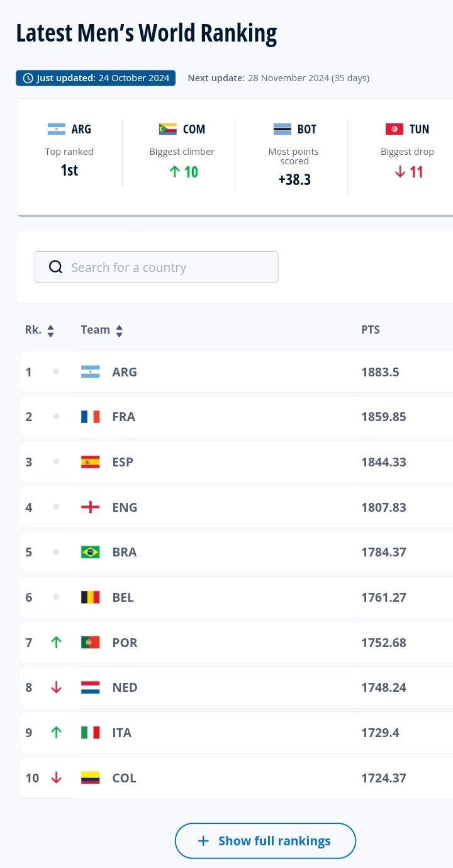Open the ITA team row

[236, 733]
